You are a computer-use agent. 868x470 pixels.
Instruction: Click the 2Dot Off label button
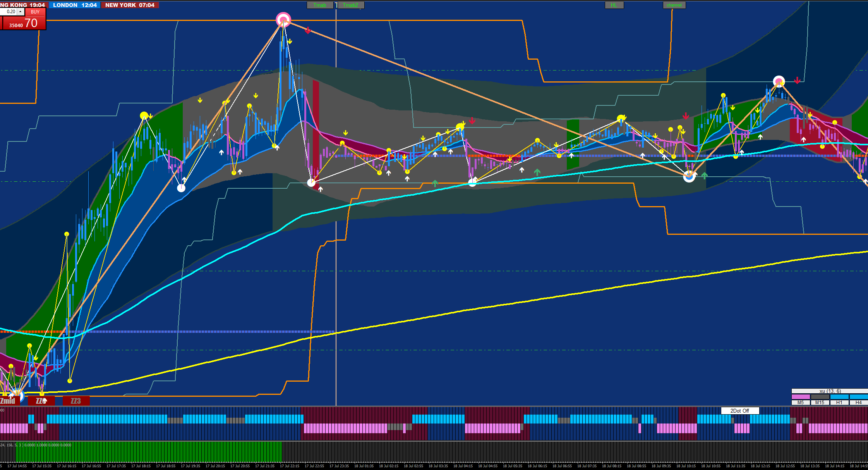pos(739,411)
